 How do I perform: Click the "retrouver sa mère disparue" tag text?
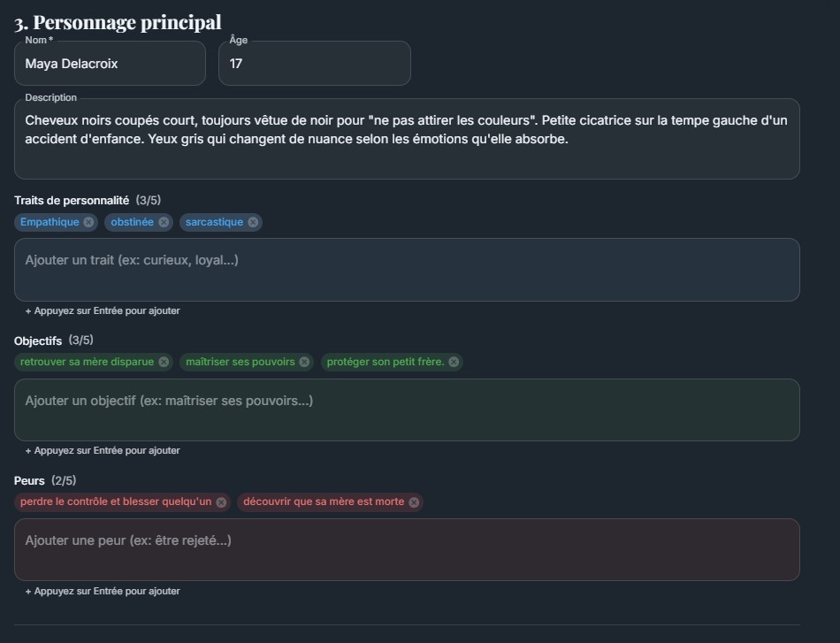click(x=87, y=362)
